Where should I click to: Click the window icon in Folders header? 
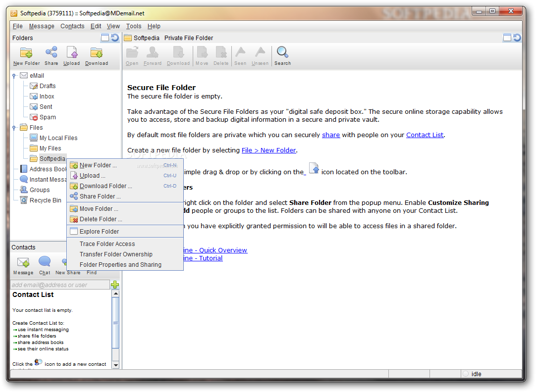[x=105, y=38]
